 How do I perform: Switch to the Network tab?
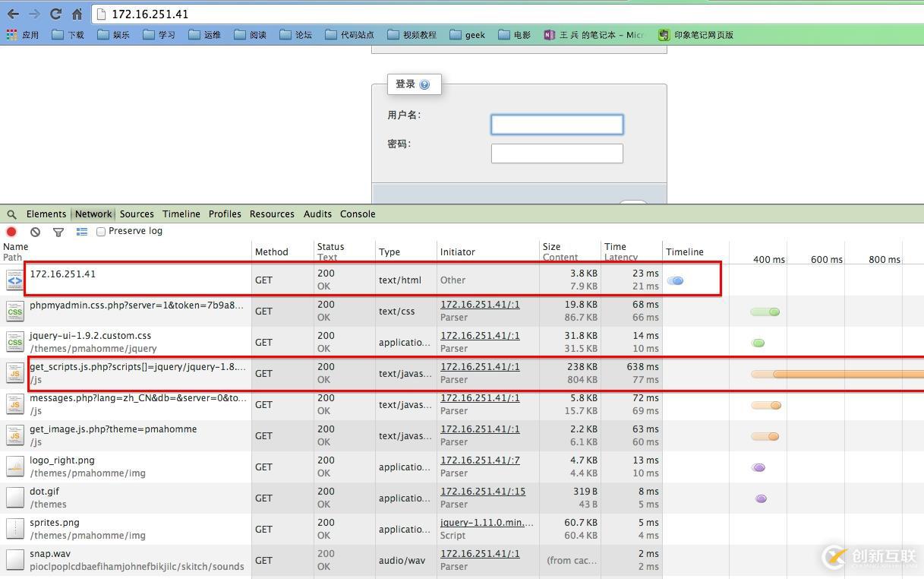point(93,214)
